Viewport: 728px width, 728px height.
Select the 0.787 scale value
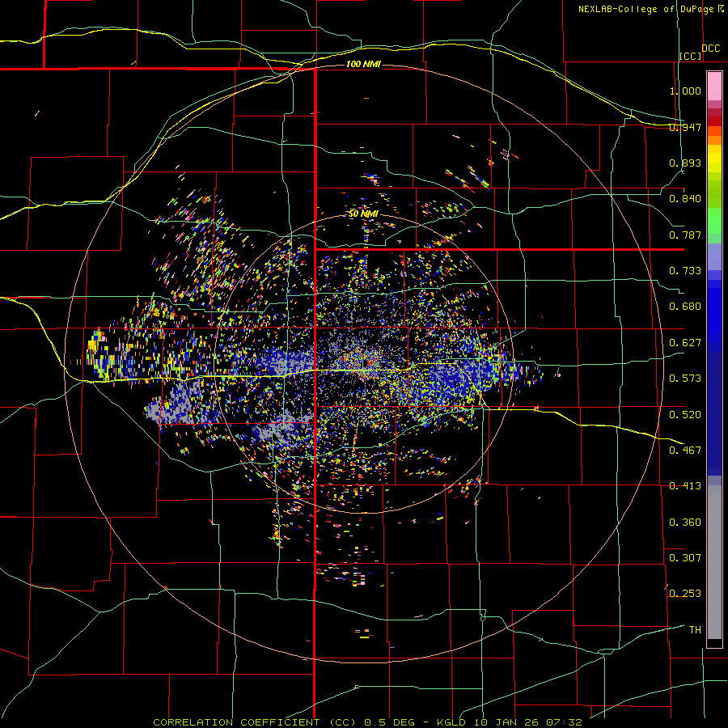coord(685,235)
